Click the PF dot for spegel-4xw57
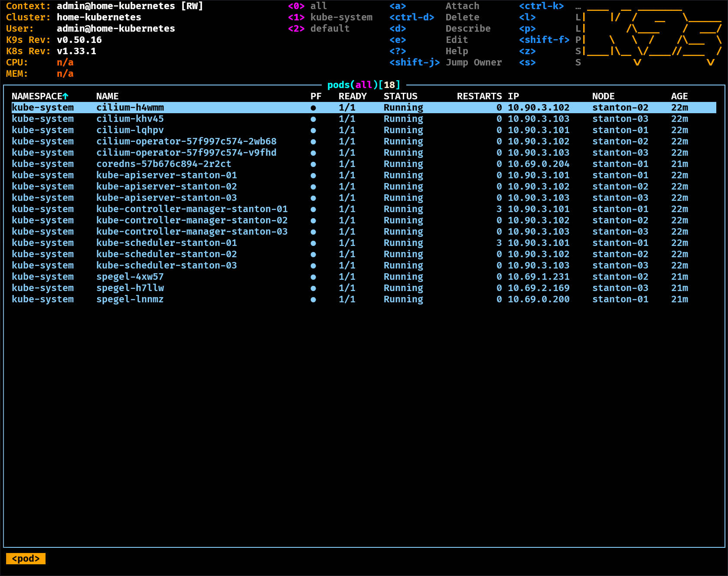 pos(313,277)
